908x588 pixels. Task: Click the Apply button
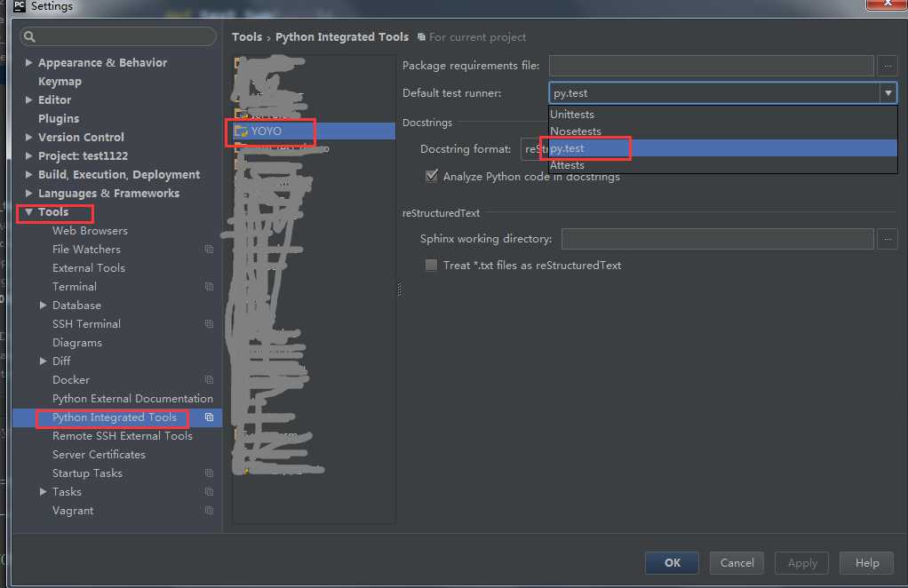pos(801,562)
